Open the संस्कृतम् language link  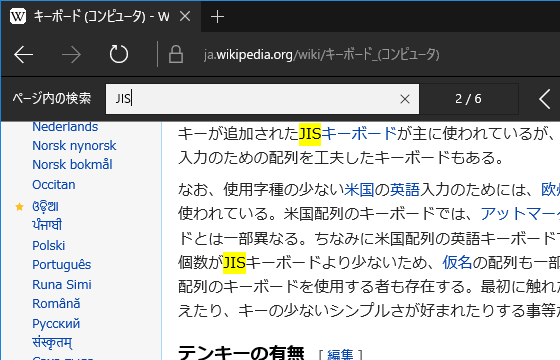52,342
